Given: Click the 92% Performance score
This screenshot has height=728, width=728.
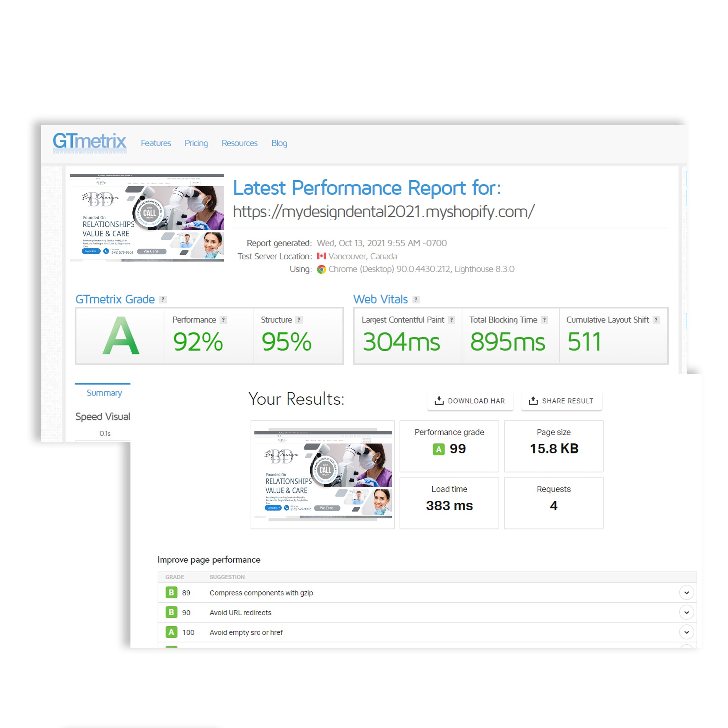Looking at the screenshot, I should click(198, 342).
